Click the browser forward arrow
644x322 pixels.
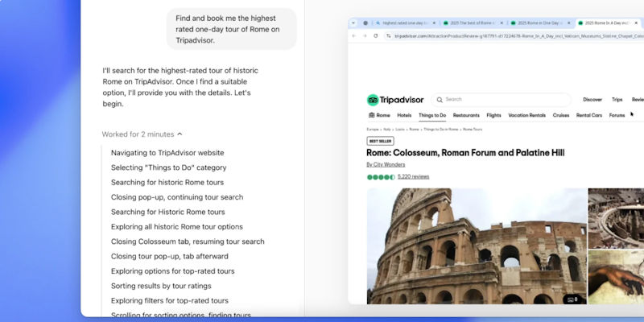pyautogui.click(x=365, y=35)
